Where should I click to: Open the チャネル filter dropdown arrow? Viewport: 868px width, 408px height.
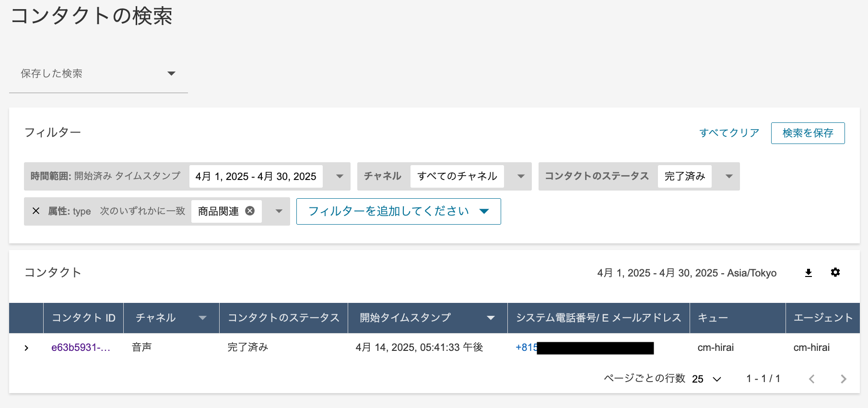tap(521, 176)
